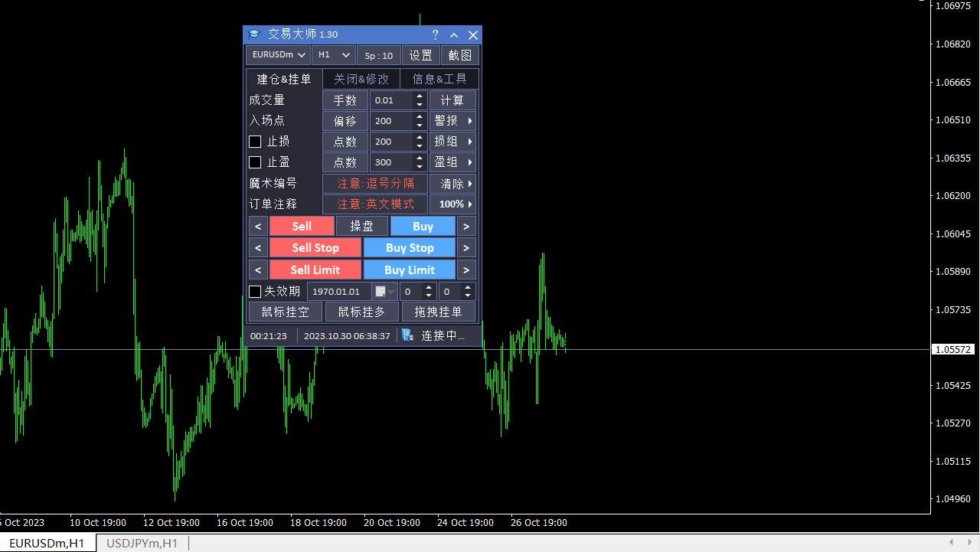
Task: Click the 计算 calculate button
Action: point(452,100)
